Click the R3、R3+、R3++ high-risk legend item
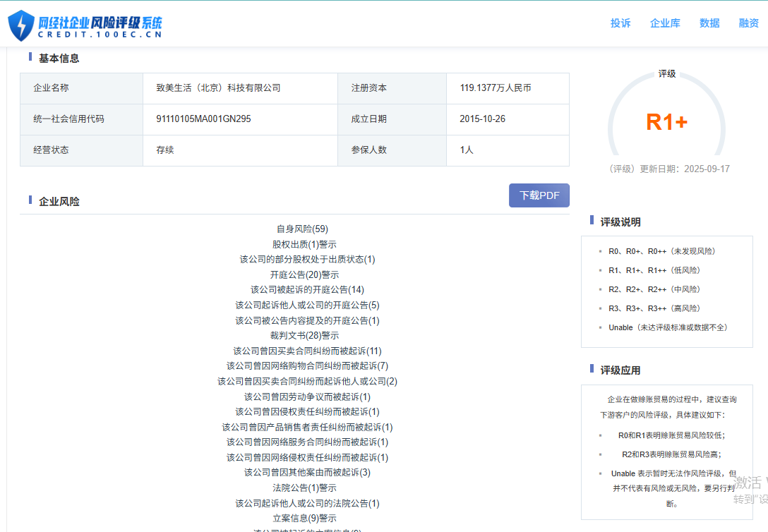Image resolution: width=768 pixels, height=532 pixels. pyautogui.click(x=654, y=308)
